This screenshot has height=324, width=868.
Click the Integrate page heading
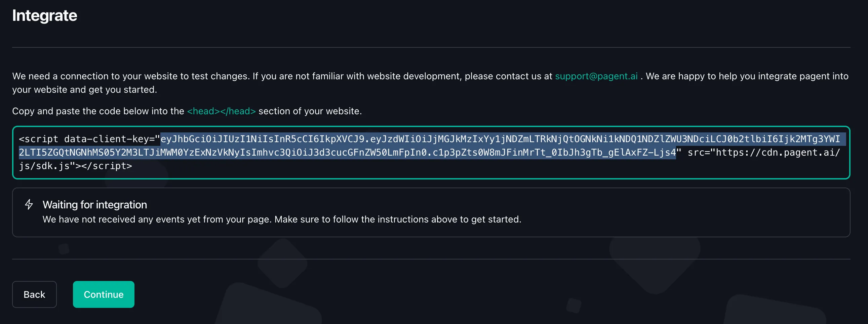tap(44, 15)
